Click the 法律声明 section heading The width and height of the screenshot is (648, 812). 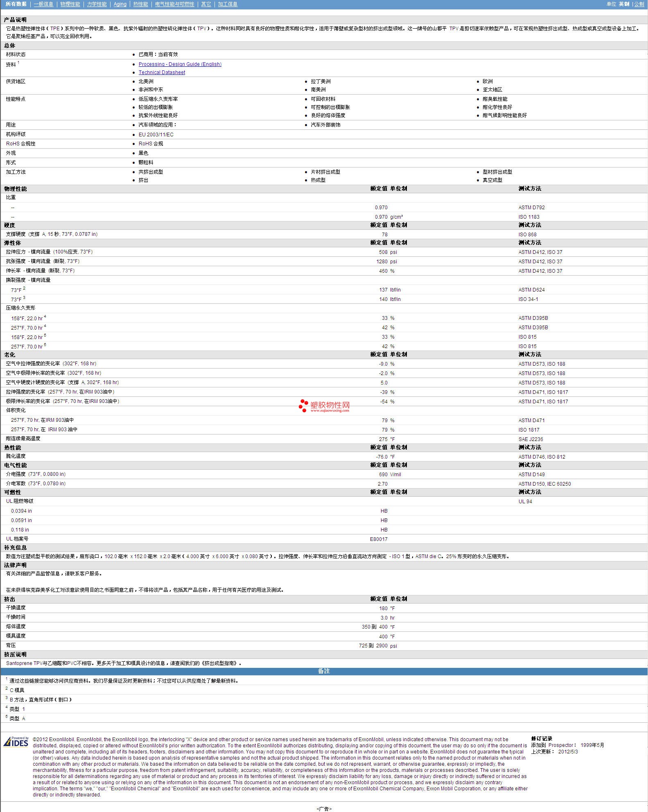click(15, 565)
